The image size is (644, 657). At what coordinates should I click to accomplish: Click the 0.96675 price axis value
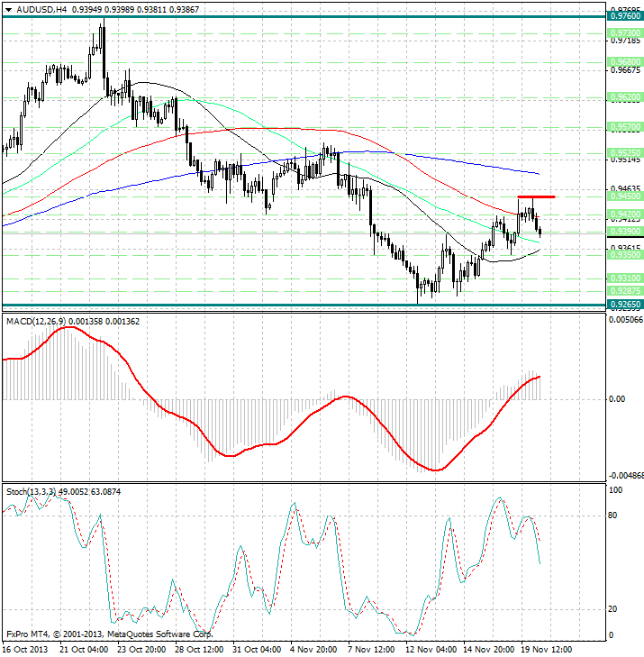(x=626, y=70)
